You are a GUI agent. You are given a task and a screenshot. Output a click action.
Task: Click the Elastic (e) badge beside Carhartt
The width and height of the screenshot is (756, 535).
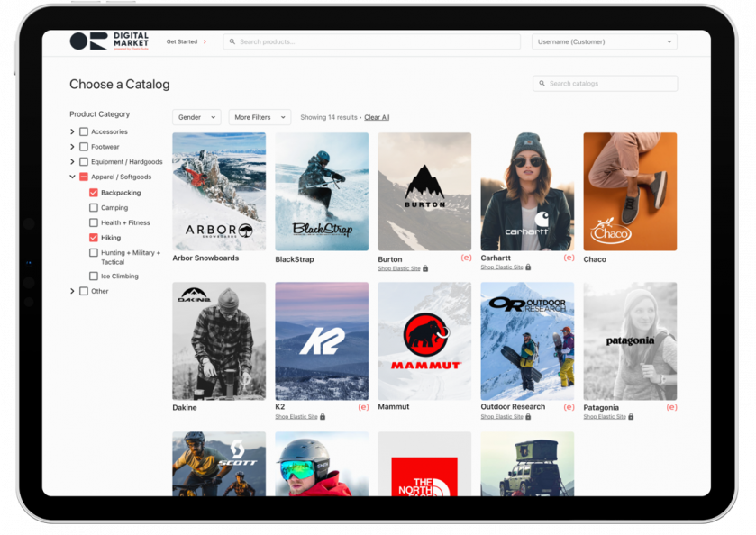[x=569, y=258]
